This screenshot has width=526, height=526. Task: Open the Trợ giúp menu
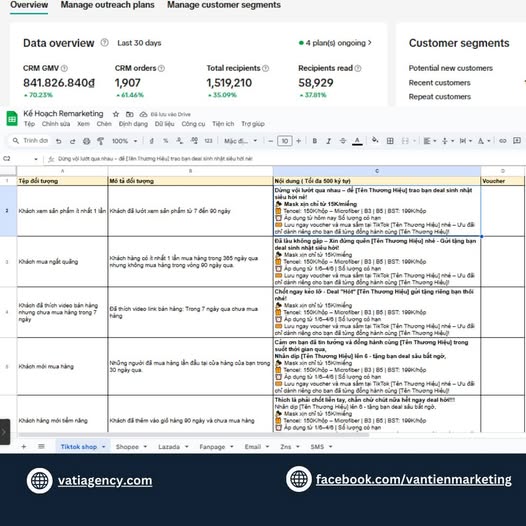click(x=253, y=124)
